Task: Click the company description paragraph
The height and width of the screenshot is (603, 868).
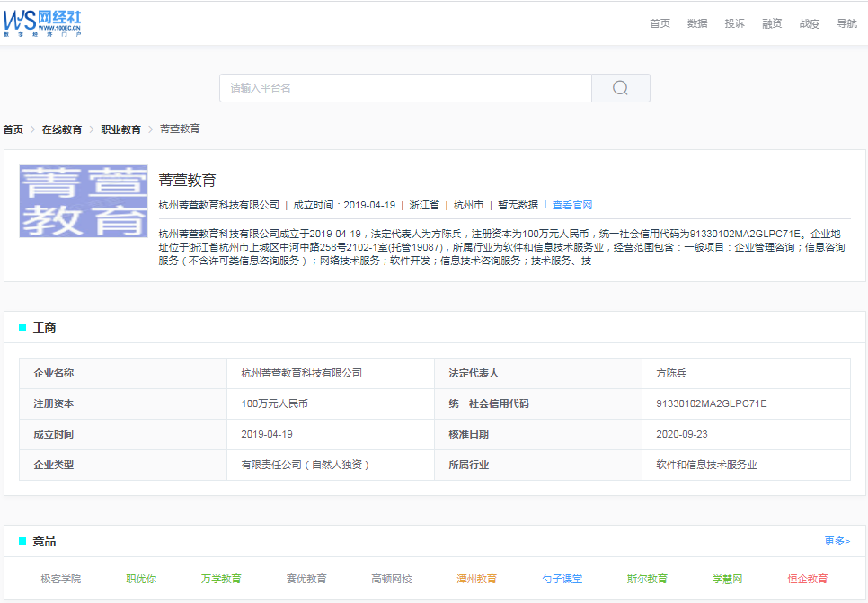Action: pos(501,247)
